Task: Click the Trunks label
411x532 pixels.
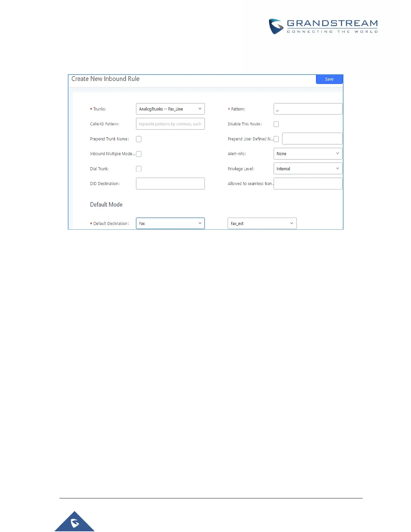Action: coord(100,109)
